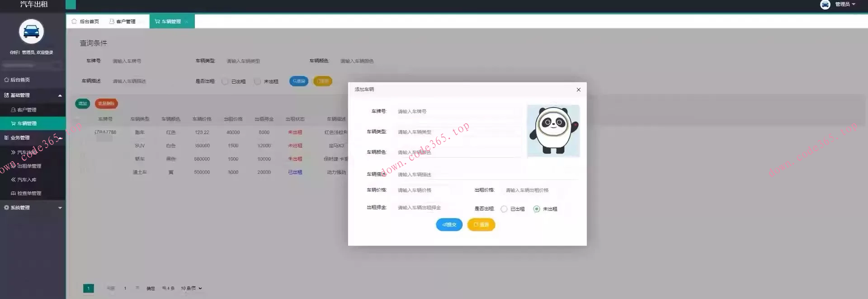868x299 pixels.
Task: Close the 添加车辆 dialog
Action: 578,89
